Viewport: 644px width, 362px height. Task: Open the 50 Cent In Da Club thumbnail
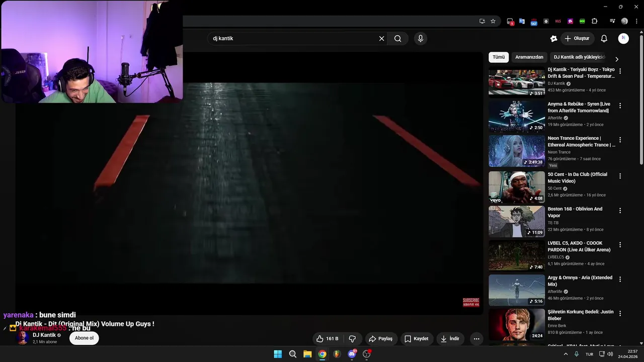coord(517,187)
